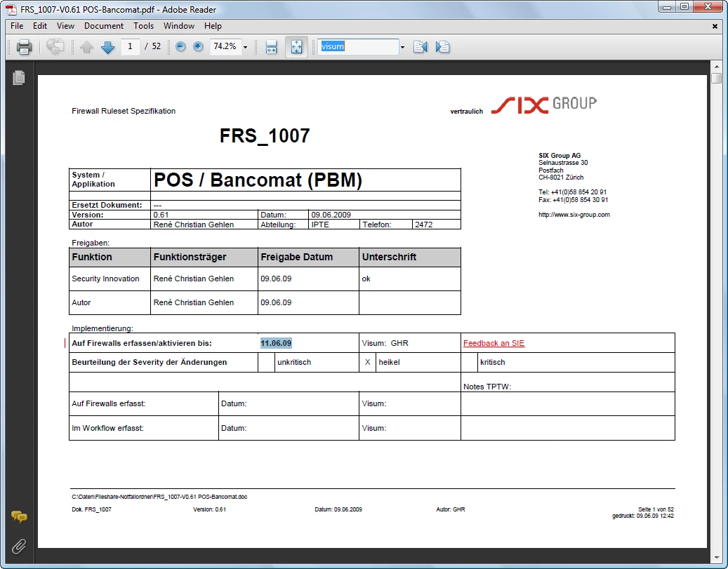
Task: Open the Tools menu
Action: point(143,26)
